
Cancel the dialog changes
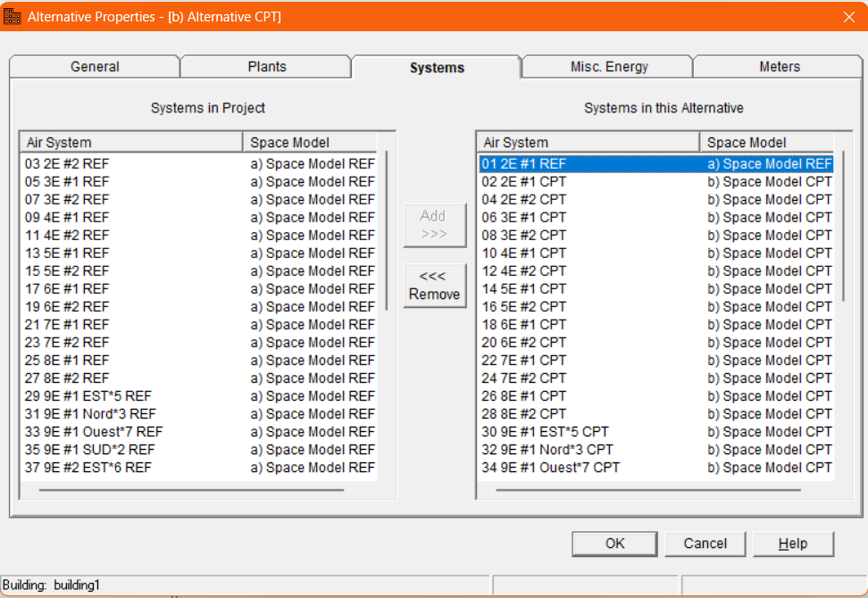705,544
